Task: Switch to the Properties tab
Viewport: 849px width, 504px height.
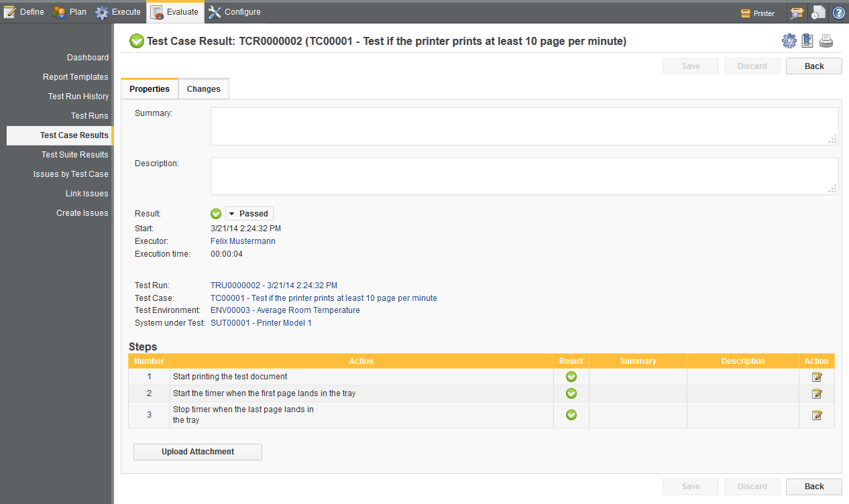Action: [x=150, y=89]
